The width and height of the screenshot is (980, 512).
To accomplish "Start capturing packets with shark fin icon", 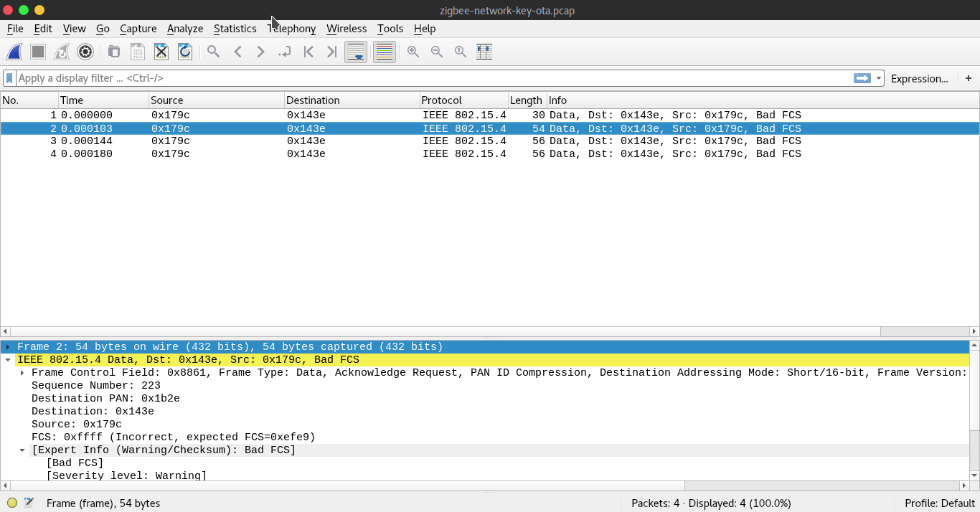I will point(15,52).
